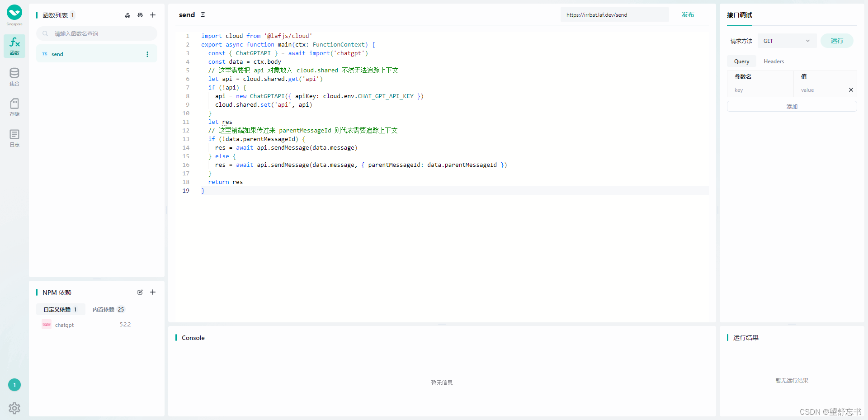Screen dimensions: 868x420
Task: Open the 日志 logs section
Action: click(14, 138)
